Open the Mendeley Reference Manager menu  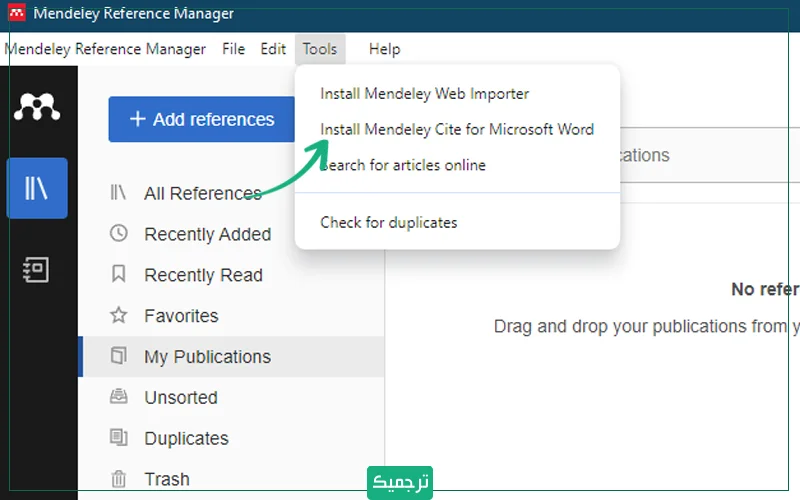point(105,49)
